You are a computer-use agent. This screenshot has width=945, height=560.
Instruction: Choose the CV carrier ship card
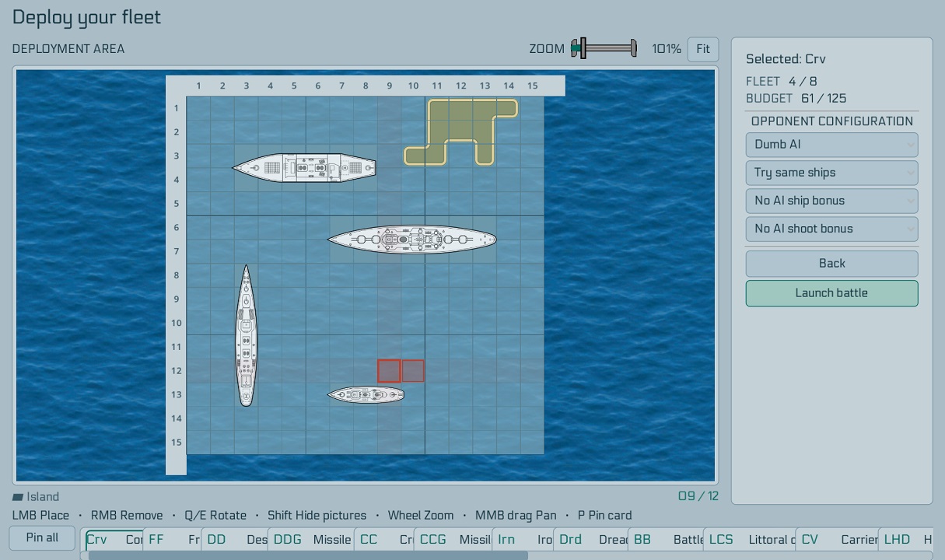(x=837, y=539)
